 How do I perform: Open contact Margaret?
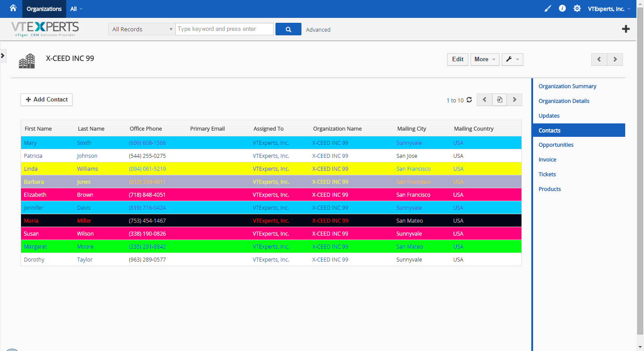click(35, 247)
